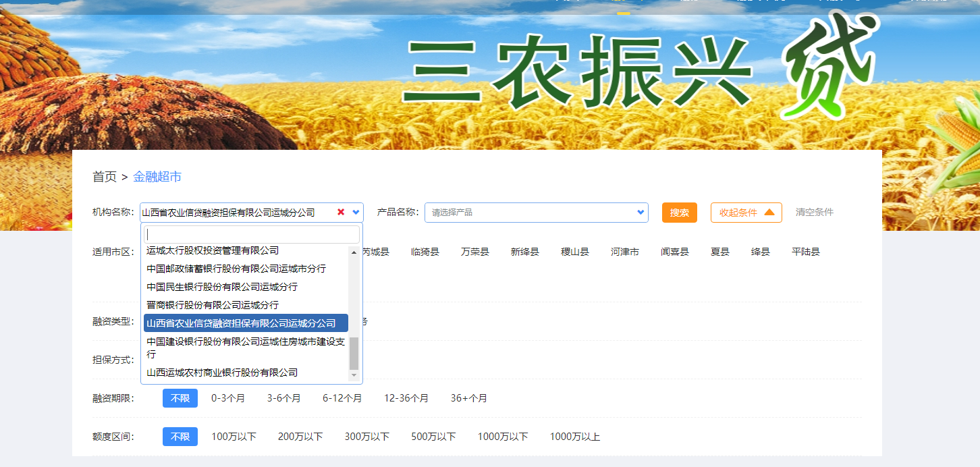Screen dimensions: 980x467
Task: Open the 机构名称 dropdown arrow
Action: tap(354, 212)
